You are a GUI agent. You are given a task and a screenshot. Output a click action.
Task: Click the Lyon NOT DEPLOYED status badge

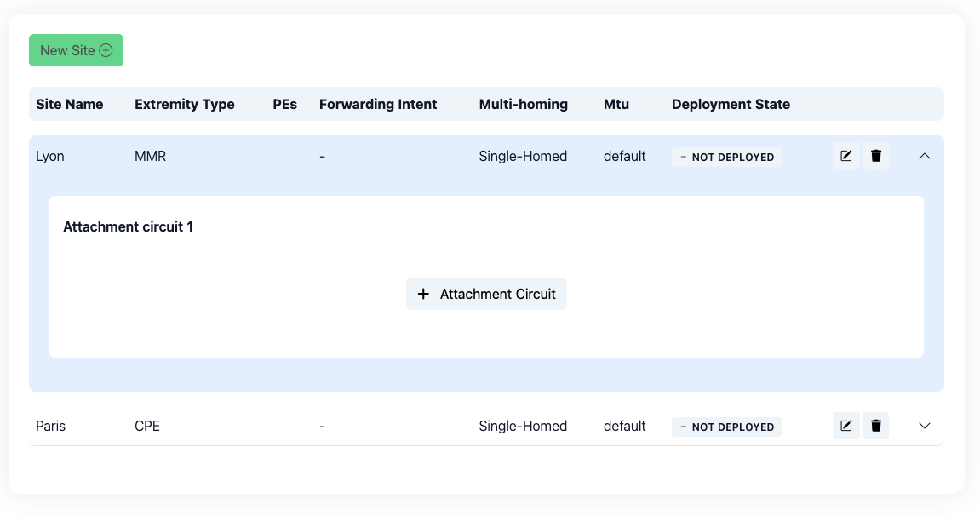tap(726, 157)
